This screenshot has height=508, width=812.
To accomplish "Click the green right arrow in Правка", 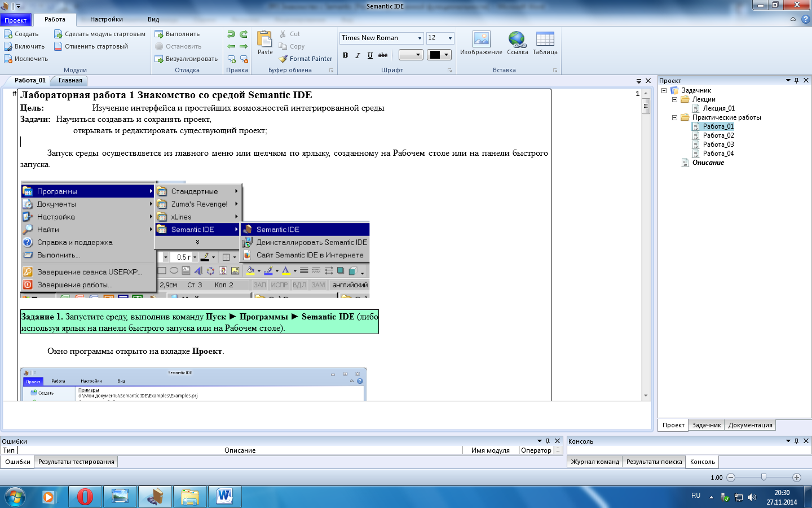I will point(244,46).
